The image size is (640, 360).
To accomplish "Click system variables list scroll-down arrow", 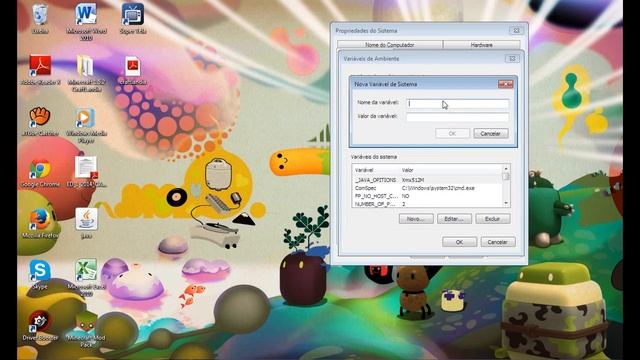I will pyautogui.click(x=506, y=203).
